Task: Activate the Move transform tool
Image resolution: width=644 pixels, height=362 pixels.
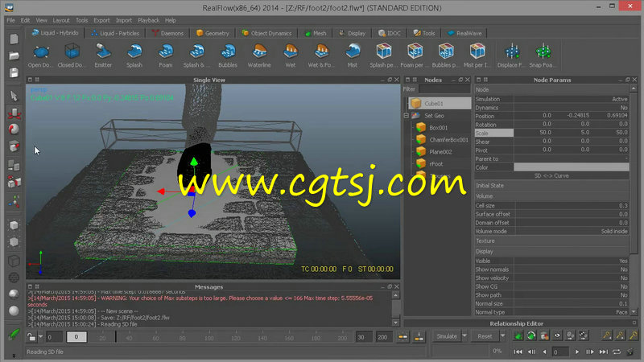Action: click(14, 113)
